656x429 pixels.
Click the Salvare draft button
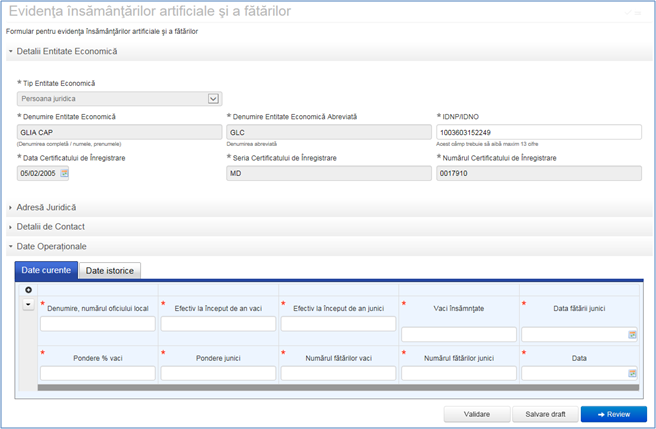tap(543, 413)
